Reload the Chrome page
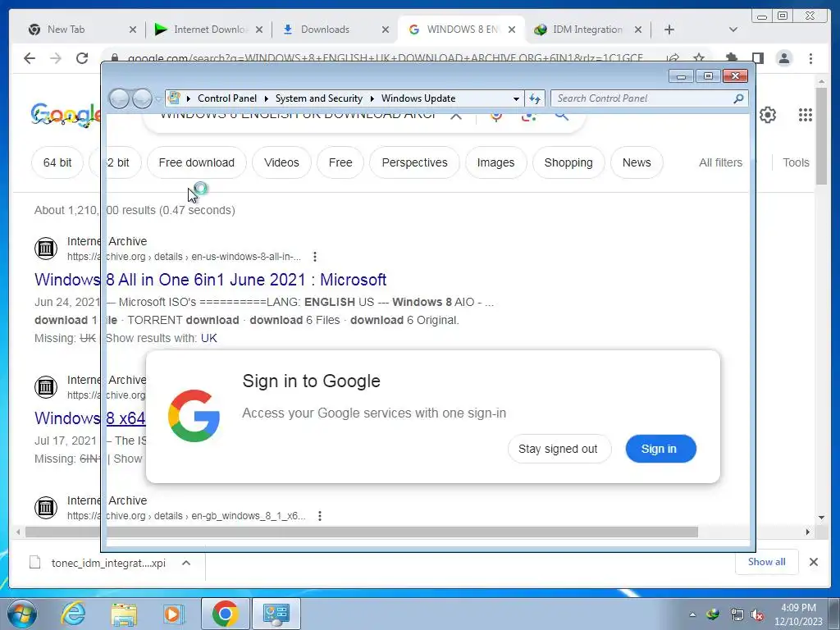This screenshot has height=630, width=840. click(82, 58)
